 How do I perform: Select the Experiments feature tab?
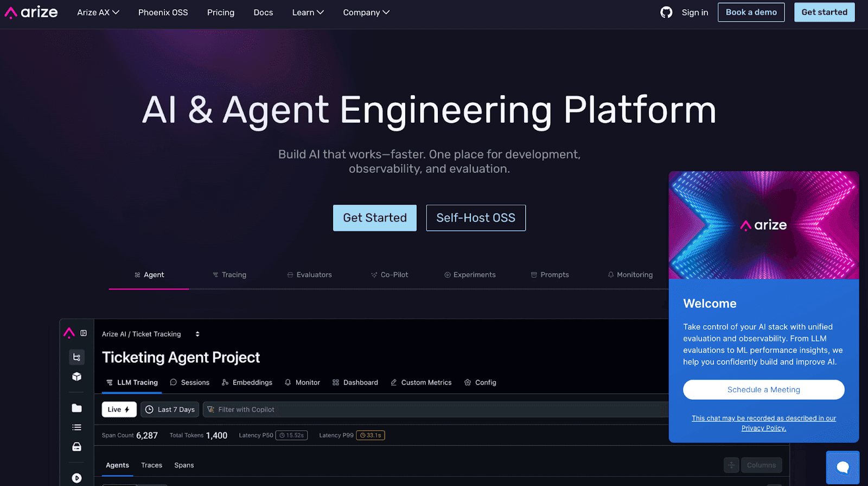coord(470,275)
